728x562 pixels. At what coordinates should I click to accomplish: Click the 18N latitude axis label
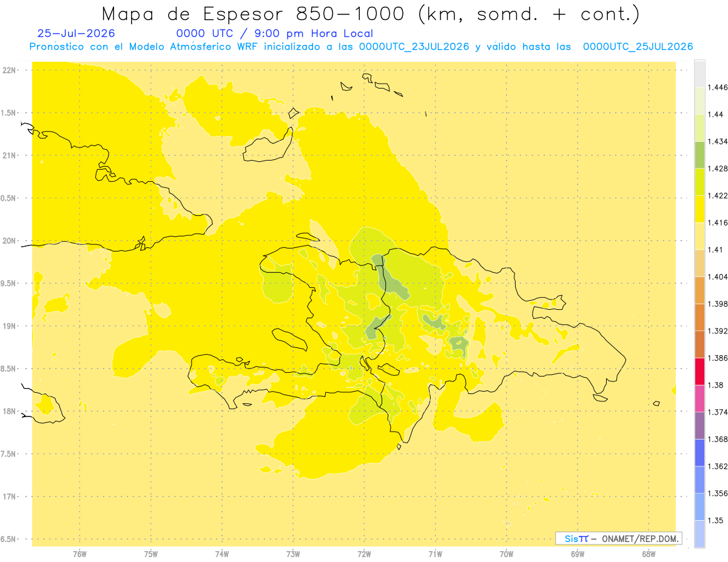(9, 411)
